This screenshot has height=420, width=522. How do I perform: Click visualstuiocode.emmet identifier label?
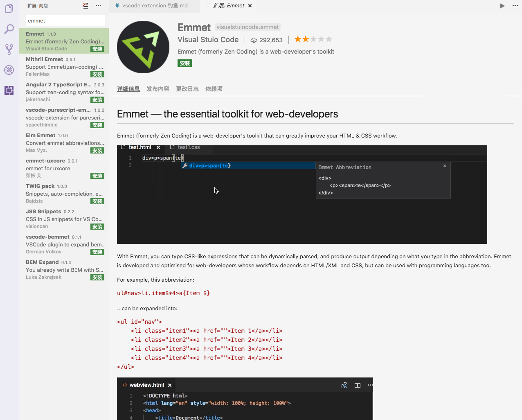248,27
